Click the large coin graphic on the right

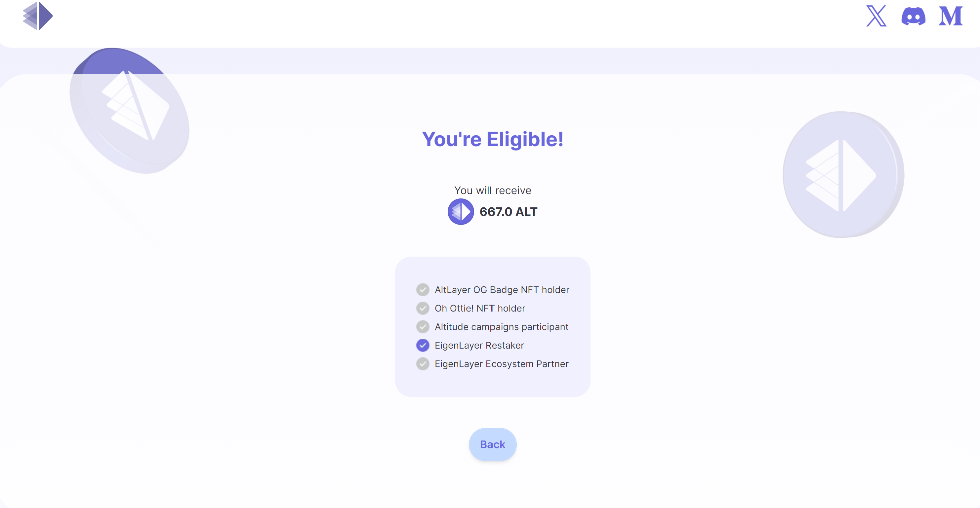click(843, 175)
